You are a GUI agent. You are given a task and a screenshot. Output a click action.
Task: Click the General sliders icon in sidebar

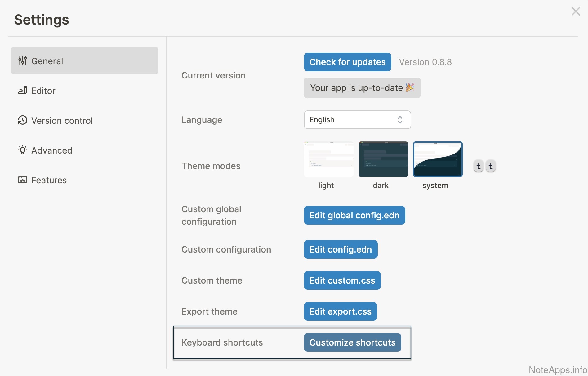click(x=22, y=61)
